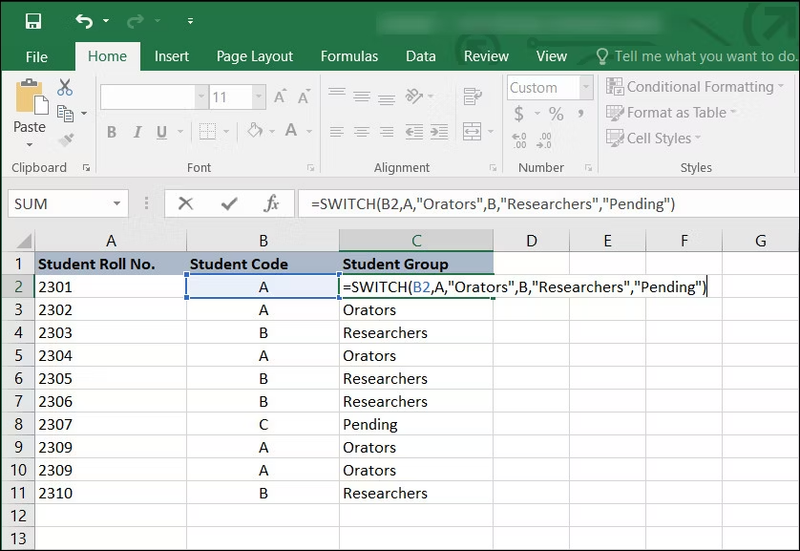The height and width of the screenshot is (551, 800).
Task: Cancel formula entry with the X icon
Action: click(x=186, y=204)
